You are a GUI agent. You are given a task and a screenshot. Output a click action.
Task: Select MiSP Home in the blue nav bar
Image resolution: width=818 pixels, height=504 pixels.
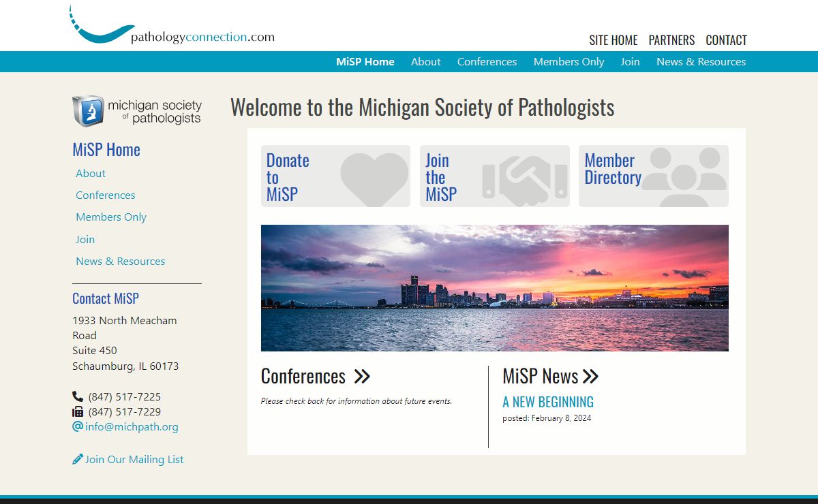click(x=365, y=61)
